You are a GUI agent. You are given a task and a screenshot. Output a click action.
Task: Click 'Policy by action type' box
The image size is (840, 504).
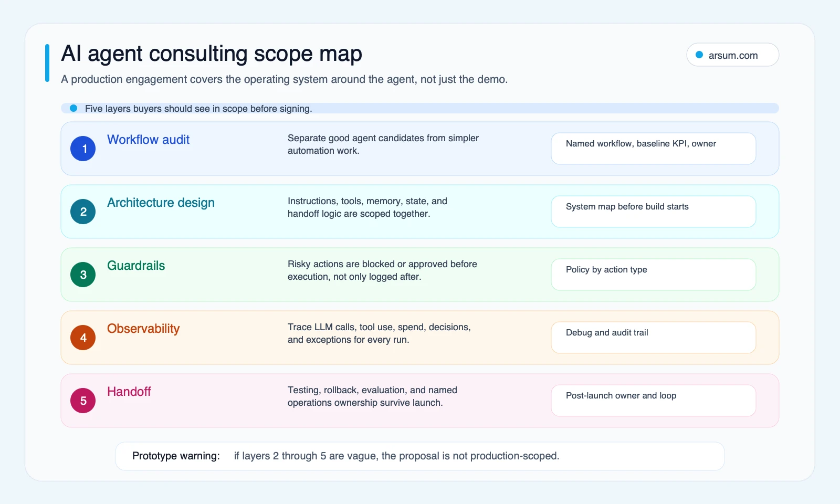pyautogui.click(x=653, y=275)
